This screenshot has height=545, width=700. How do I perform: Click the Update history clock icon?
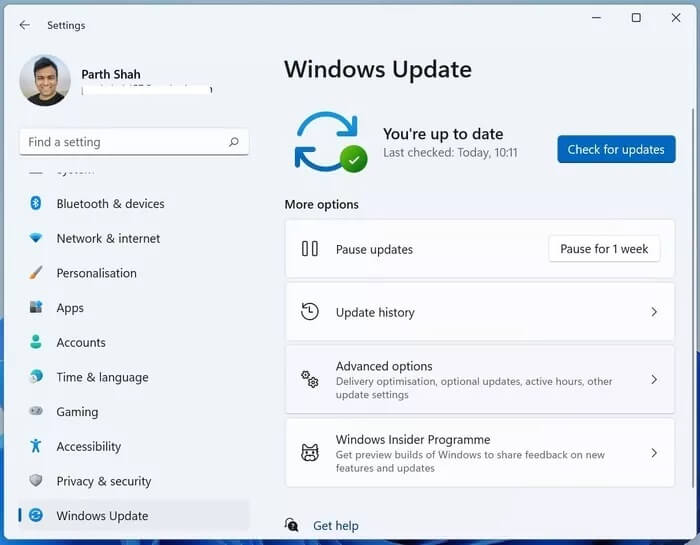(x=310, y=312)
